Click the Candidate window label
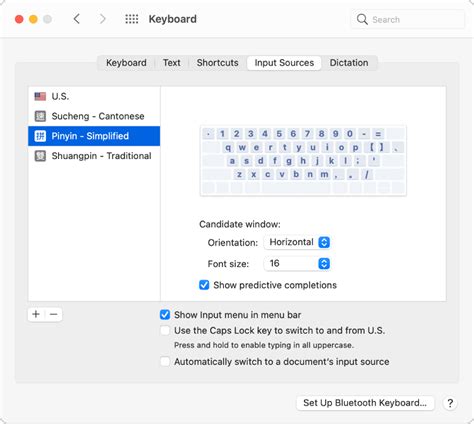 coord(240,224)
